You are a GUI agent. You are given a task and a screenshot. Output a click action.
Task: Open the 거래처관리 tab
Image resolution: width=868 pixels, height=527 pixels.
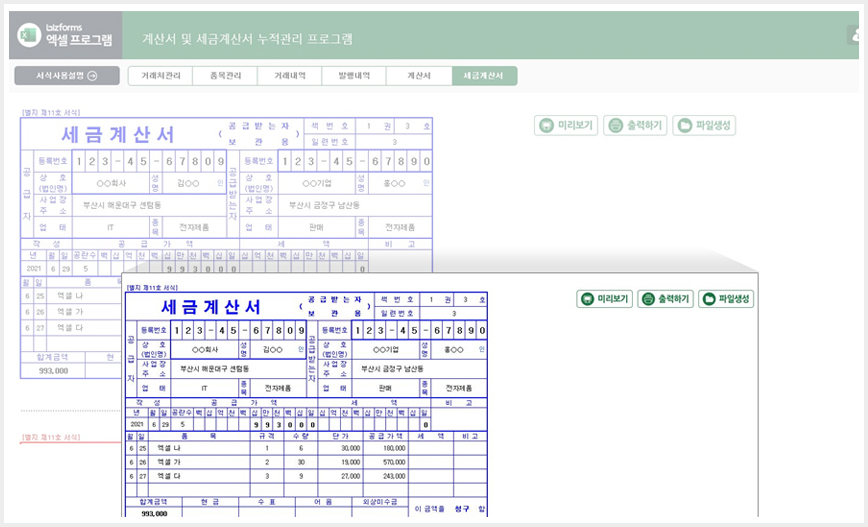[x=161, y=76]
